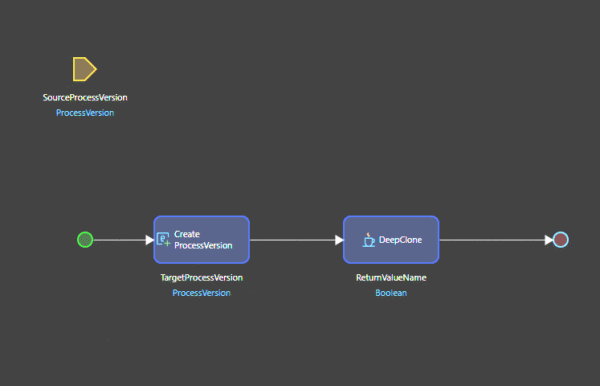Select flow line from Create ProcessVersion to DeepClone
This screenshot has width=600, height=386.
tap(297, 240)
